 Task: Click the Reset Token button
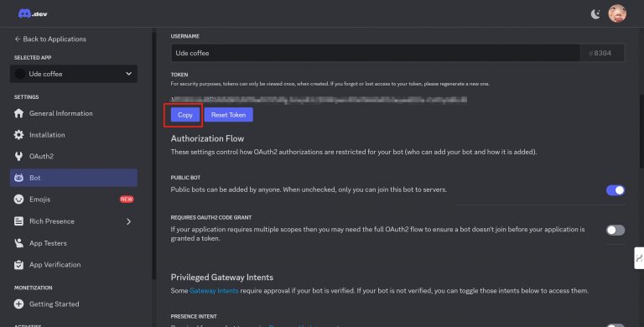tap(228, 115)
